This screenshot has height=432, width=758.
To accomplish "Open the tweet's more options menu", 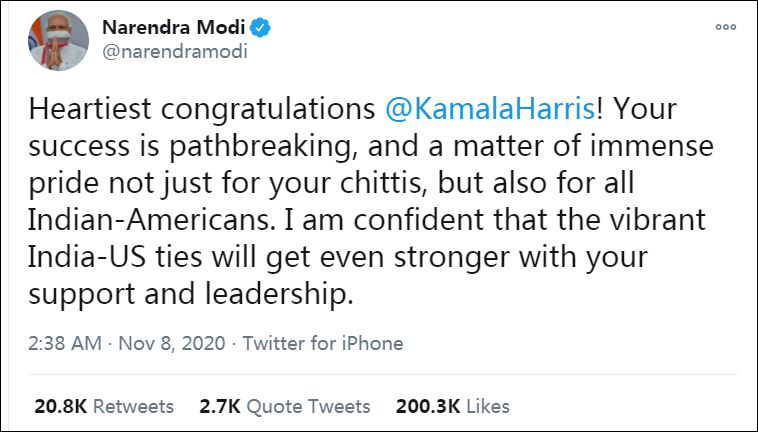I will pyautogui.click(x=725, y=27).
